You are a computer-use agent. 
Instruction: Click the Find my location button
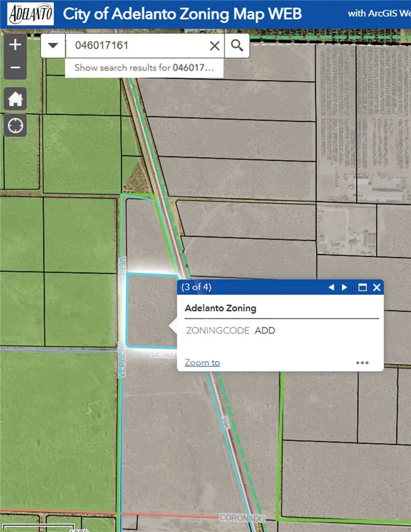15,126
